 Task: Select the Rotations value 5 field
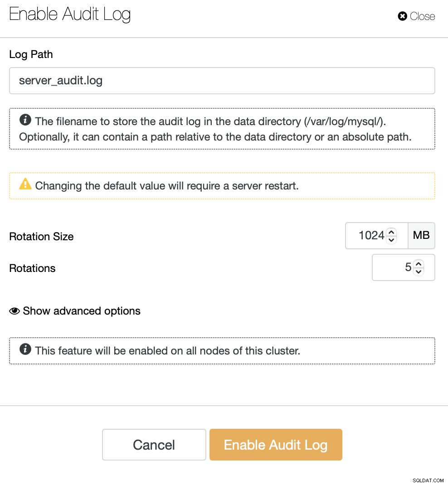(404, 267)
